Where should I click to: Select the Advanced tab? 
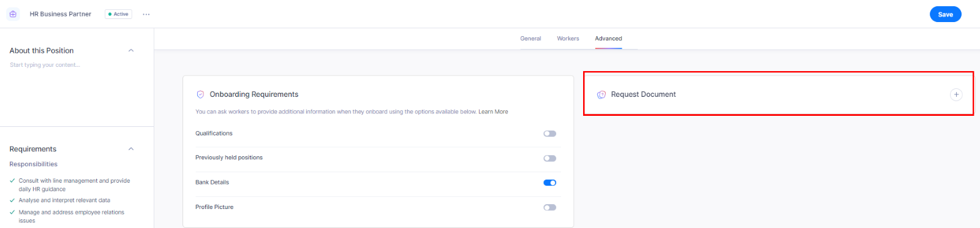pos(608,39)
